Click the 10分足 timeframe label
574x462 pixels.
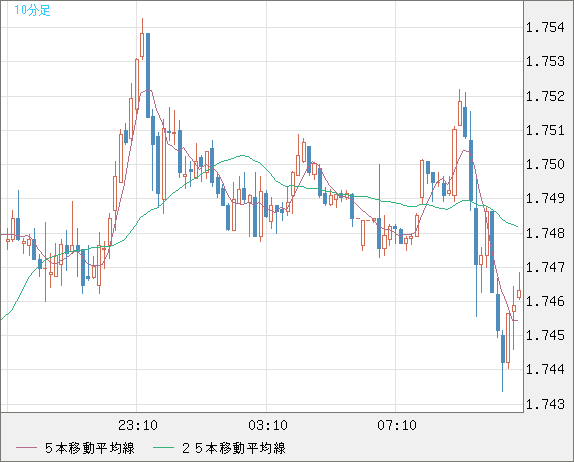click(32, 10)
